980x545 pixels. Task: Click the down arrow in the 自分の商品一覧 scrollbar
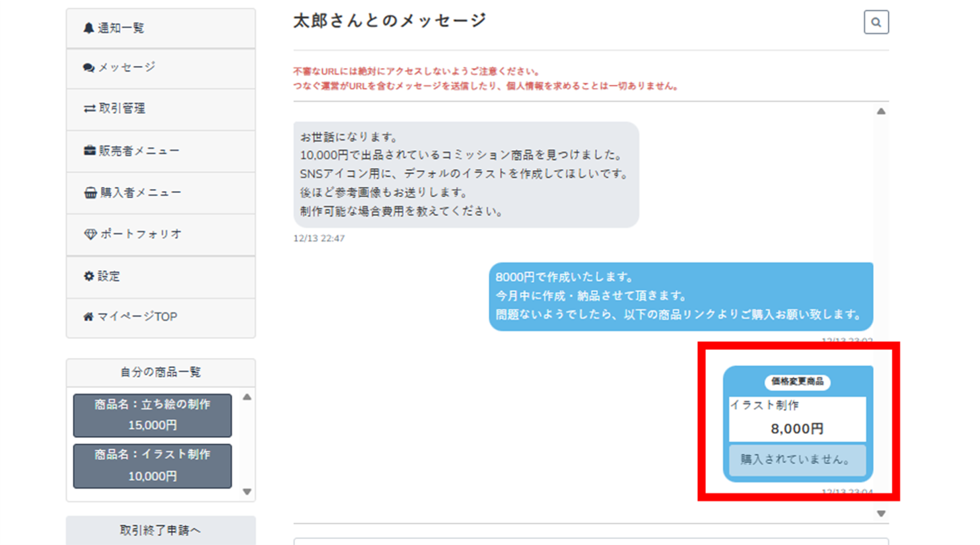click(x=247, y=492)
